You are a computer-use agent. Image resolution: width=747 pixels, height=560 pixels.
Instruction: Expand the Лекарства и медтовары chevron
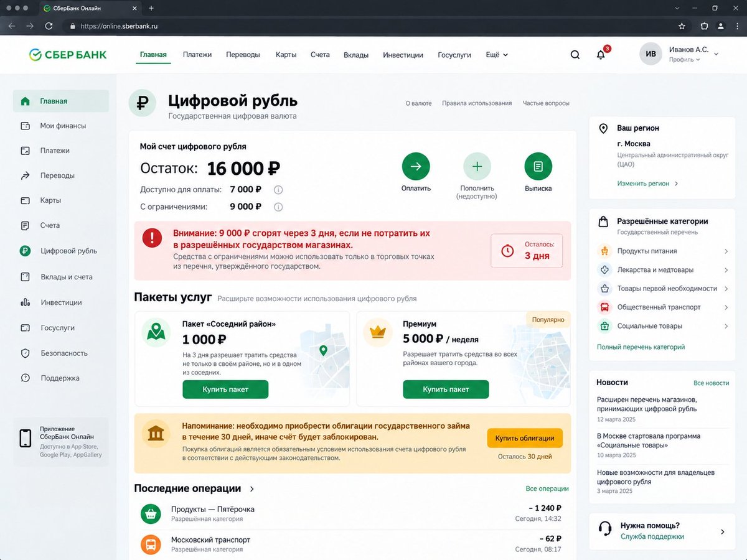point(726,270)
